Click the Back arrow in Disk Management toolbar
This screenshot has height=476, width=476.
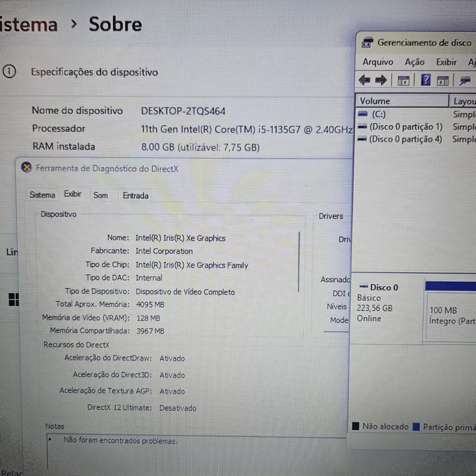click(364, 80)
